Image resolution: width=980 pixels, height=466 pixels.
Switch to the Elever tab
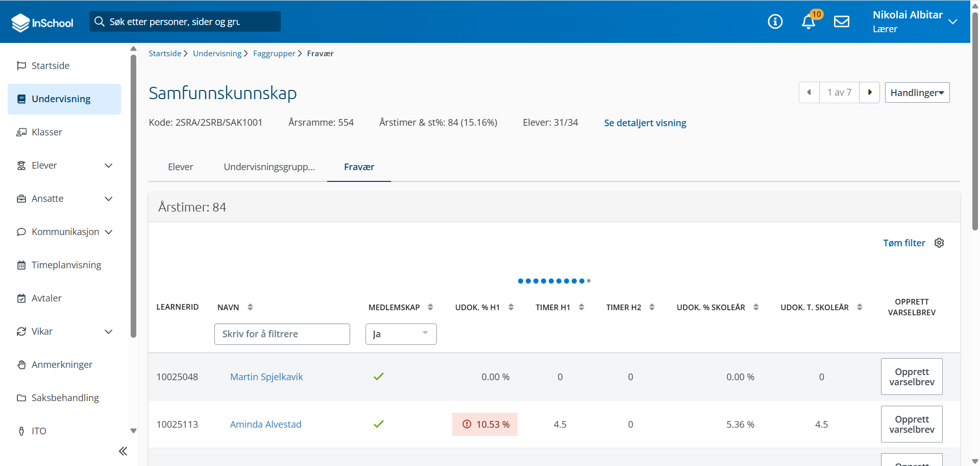click(x=180, y=167)
